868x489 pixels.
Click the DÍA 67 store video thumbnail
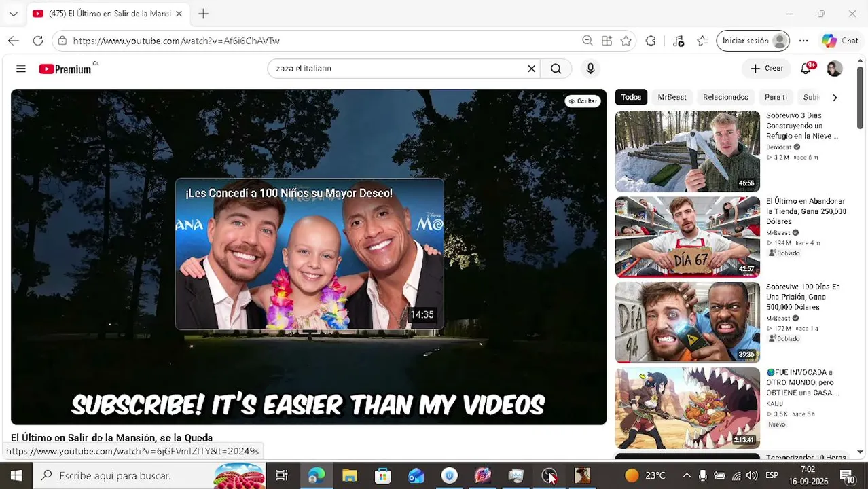click(687, 237)
